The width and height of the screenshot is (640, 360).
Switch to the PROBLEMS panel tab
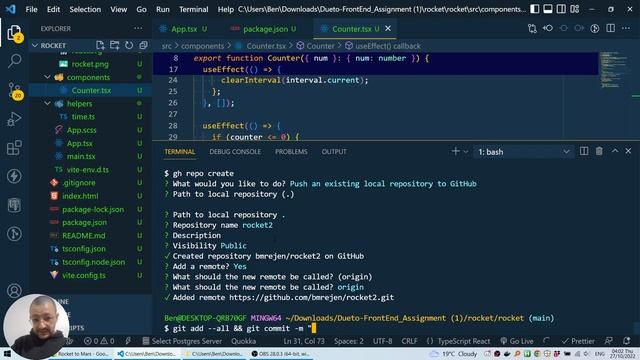click(291, 151)
